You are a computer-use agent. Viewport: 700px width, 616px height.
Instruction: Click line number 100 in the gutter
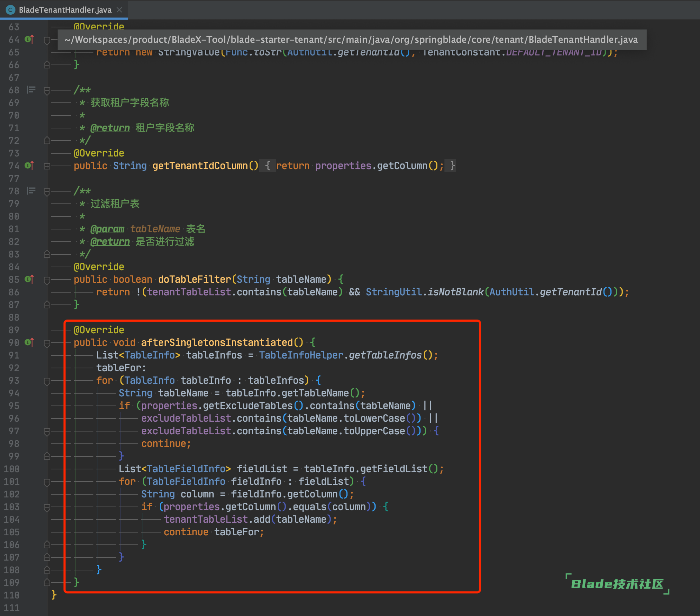coord(12,469)
